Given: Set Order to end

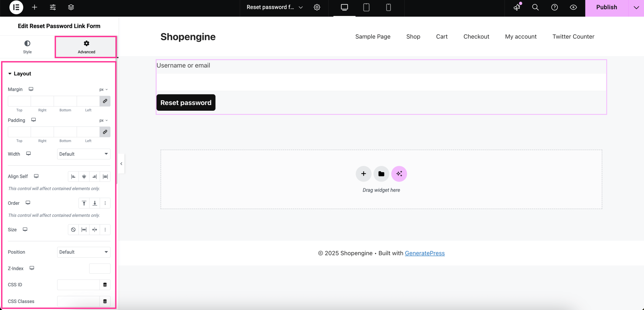Looking at the screenshot, I should coord(95,203).
